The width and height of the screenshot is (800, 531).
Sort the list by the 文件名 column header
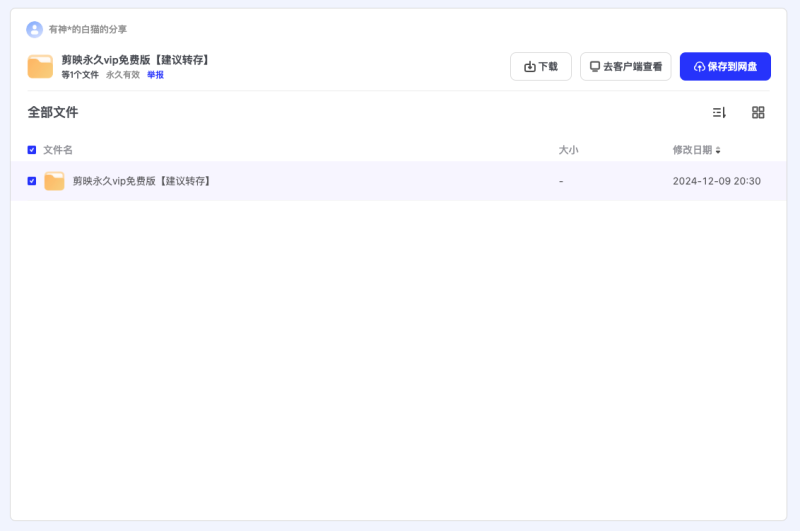coord(58,150)
